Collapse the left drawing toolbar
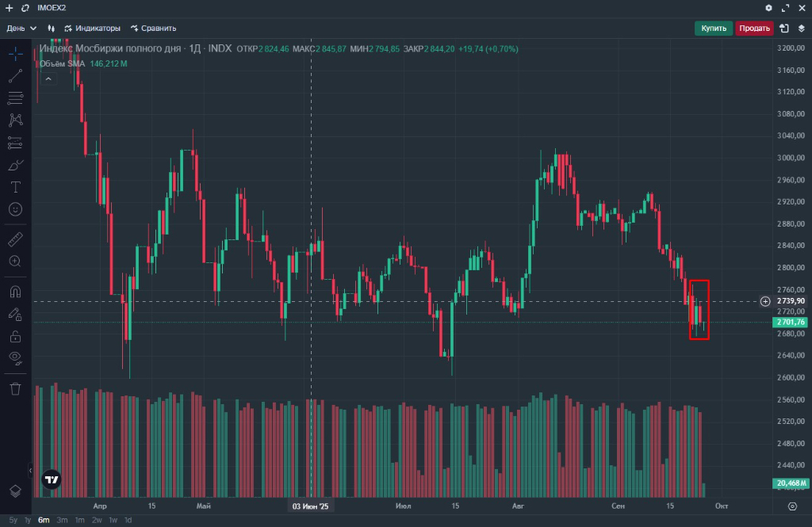This screenshot has height=527, width=812. 31,471
